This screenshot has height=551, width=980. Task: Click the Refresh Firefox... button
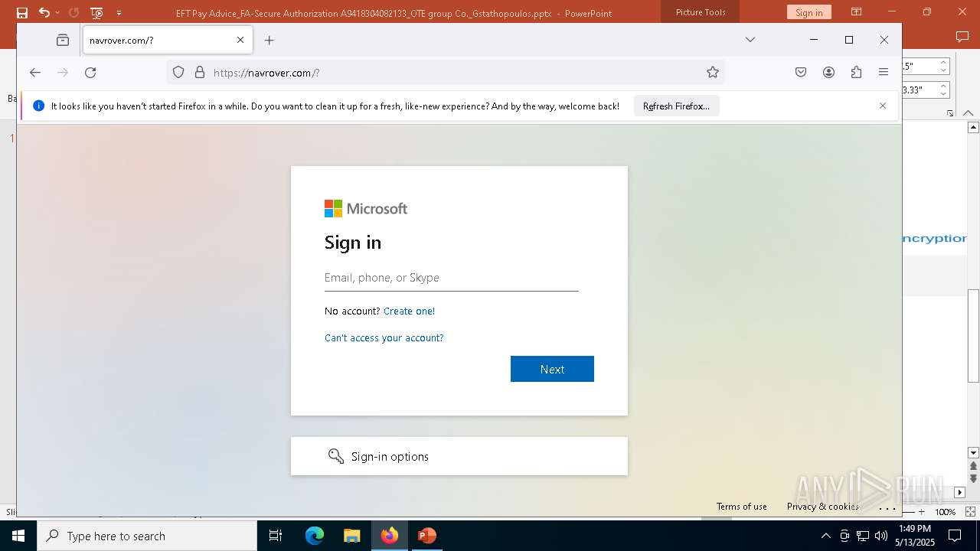(676, 106)
